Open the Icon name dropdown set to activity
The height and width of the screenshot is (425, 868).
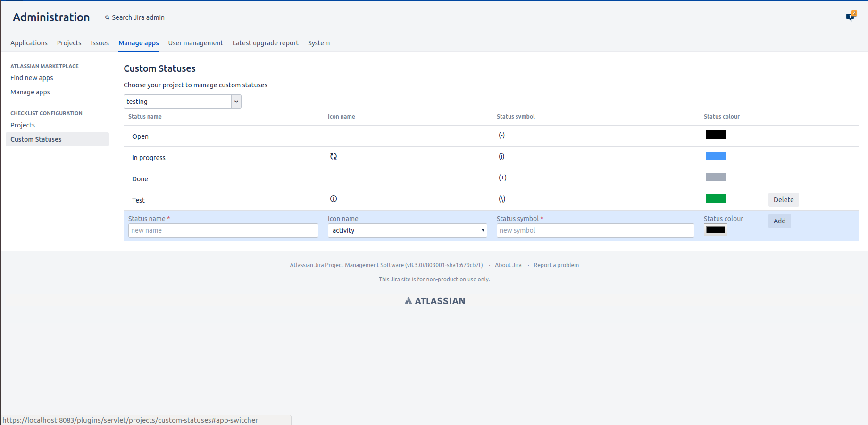(407, 230)
